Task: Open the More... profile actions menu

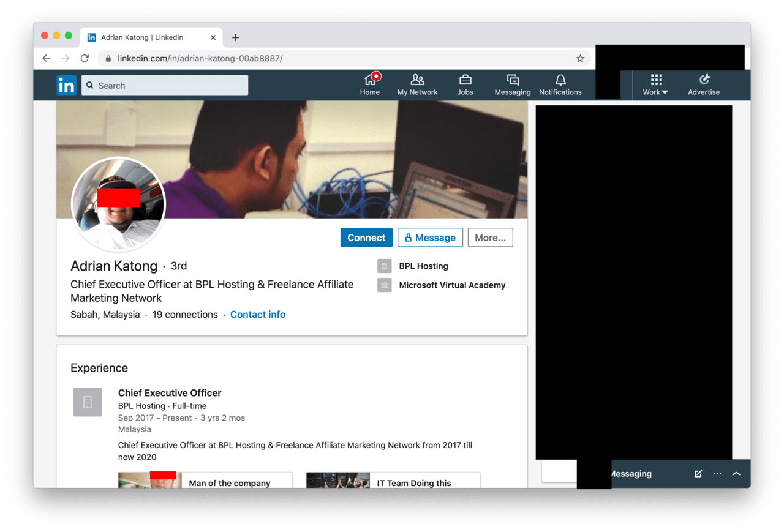Action: [490, 238]
